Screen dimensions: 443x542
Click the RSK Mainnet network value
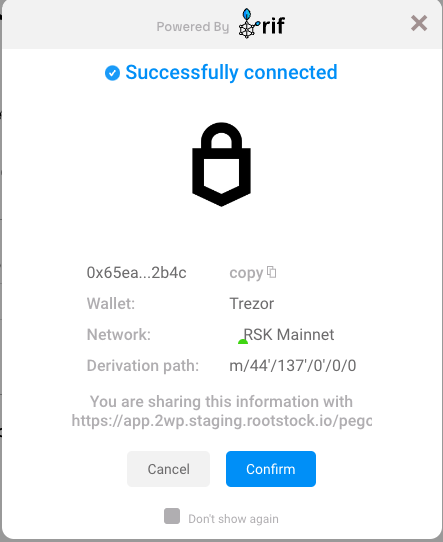click(289, 335)
